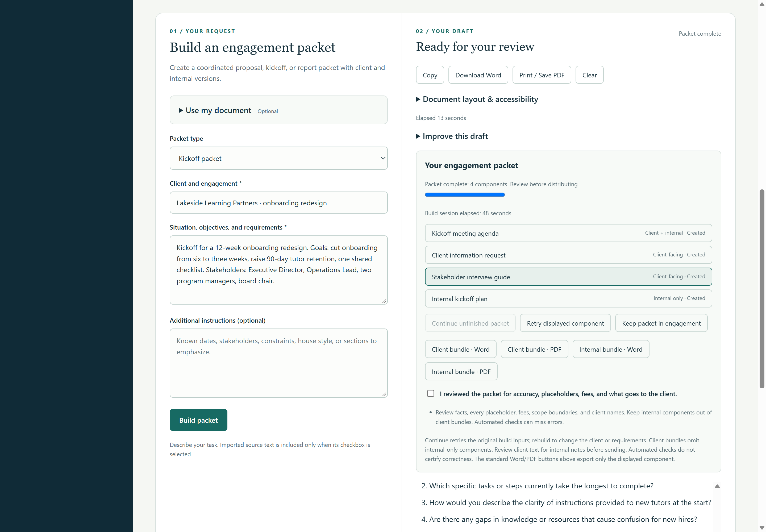Click the Build packet button
The height and width of the screenshot is (532, 766).
[x=198, y=420]
